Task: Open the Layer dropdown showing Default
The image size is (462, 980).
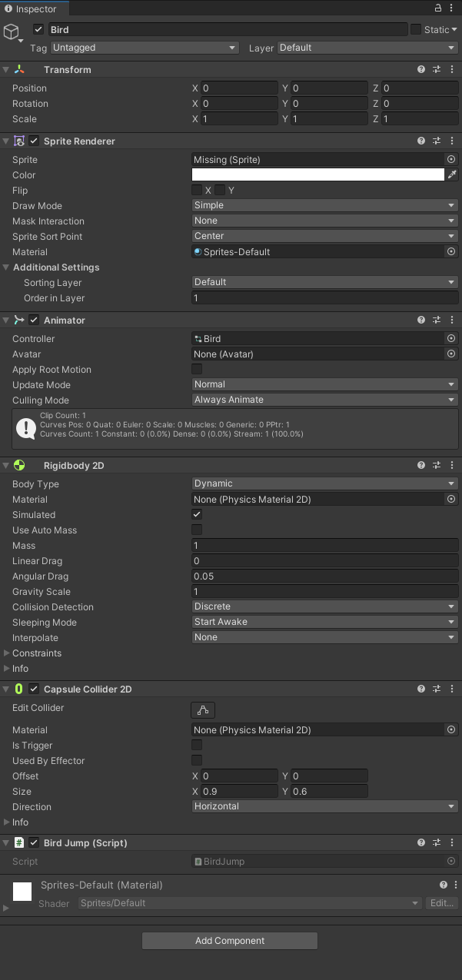Action: coord(367,48)
